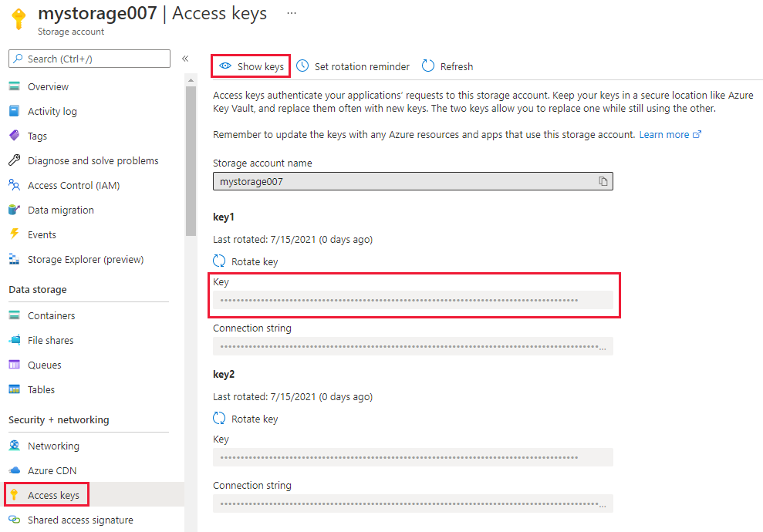Open the Overview page

pyautogui.click(x=48, y=86)
